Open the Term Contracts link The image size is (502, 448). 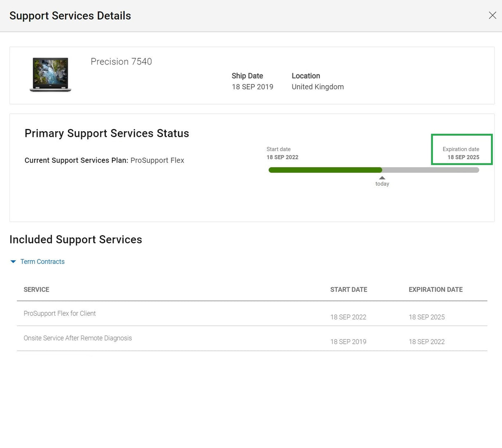click(42, 262)
